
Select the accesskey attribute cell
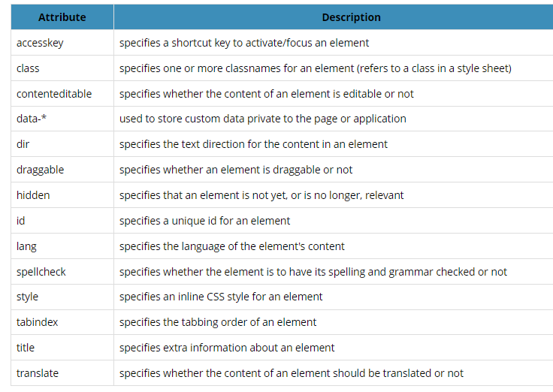click(x=40, y=43)
